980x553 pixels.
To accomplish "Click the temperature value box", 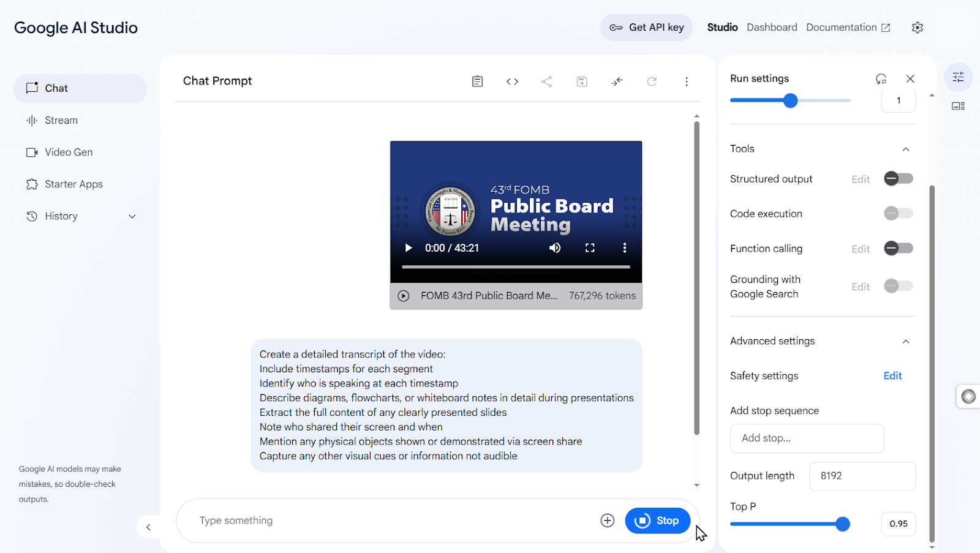I will point(899,100).
